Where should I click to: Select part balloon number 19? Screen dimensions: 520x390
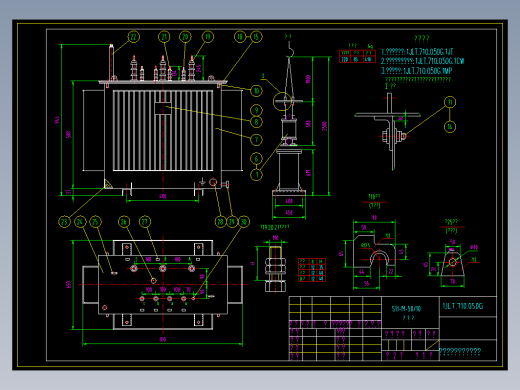point(208,37)
